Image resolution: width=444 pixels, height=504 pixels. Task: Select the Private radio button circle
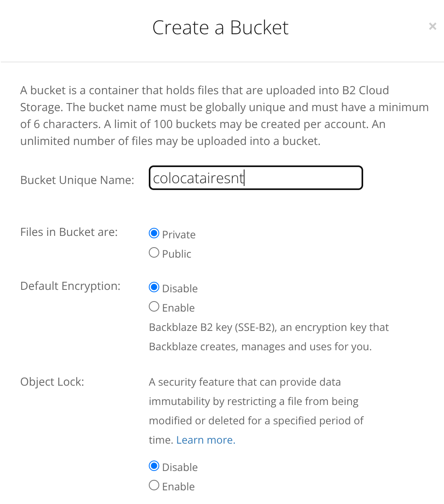154,233
